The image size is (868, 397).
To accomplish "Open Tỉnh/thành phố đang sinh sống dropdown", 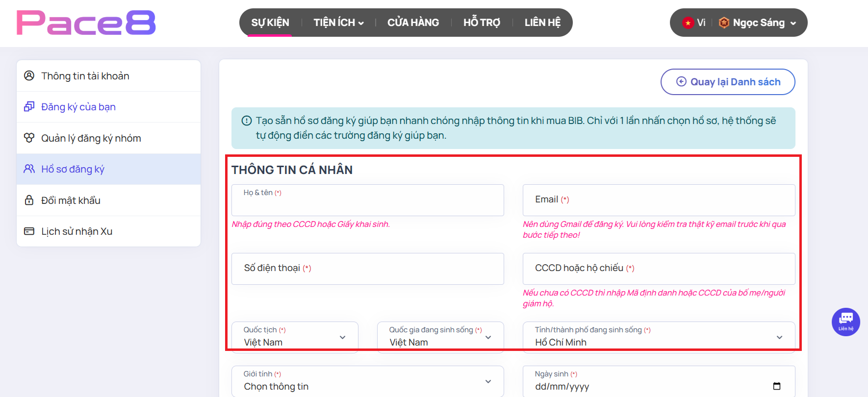I will (658, 337).
